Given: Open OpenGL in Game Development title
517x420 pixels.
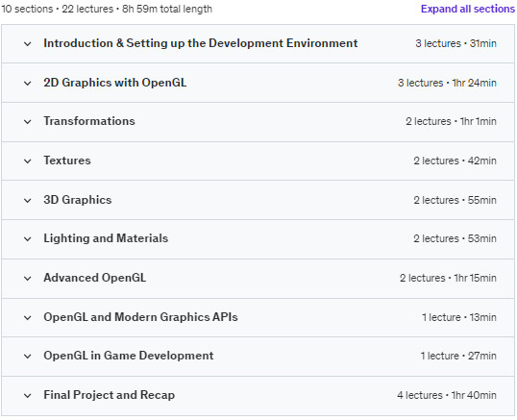Looking at the screenshot, I should point(128,356).
